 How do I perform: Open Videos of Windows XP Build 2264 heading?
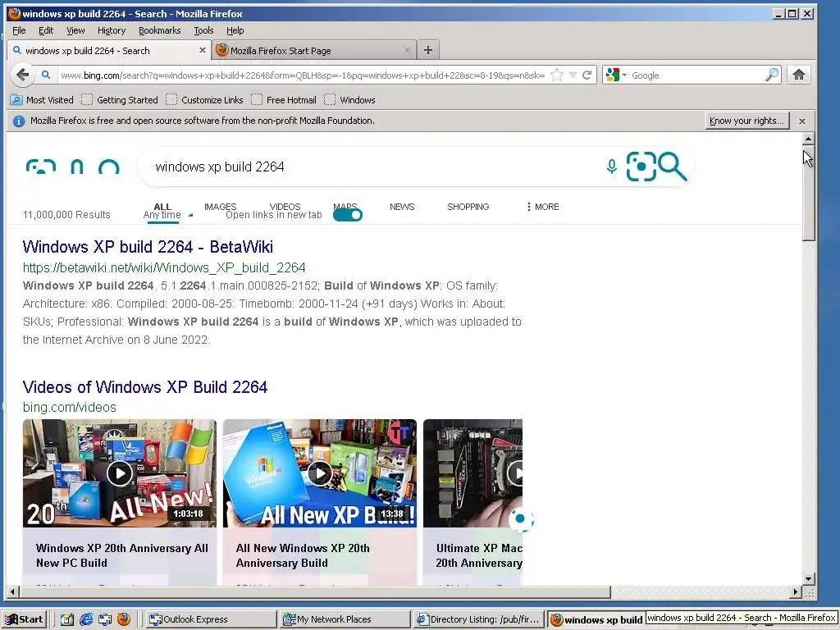(x=144, y=387)
